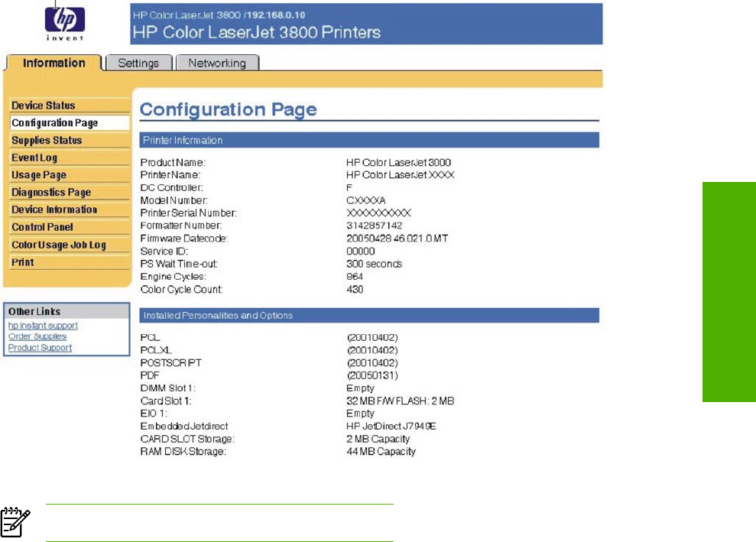Click PDF version value (20050131)

tap(372, 375)
